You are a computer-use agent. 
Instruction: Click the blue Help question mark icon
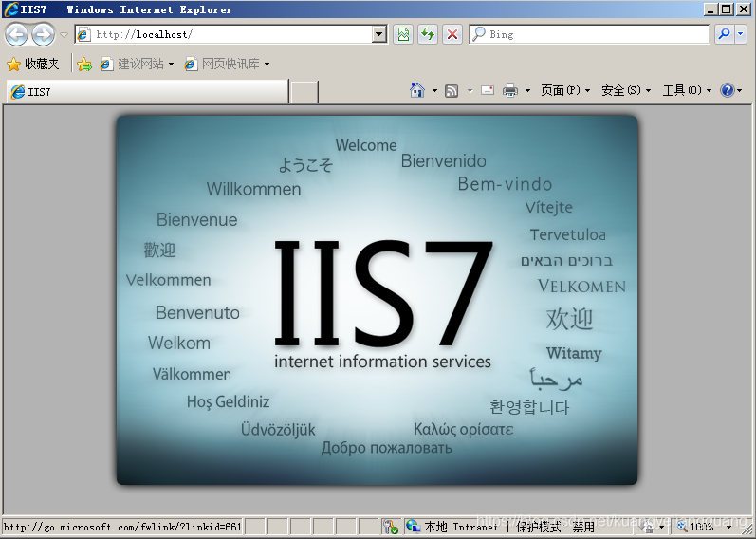click(728, 90)
